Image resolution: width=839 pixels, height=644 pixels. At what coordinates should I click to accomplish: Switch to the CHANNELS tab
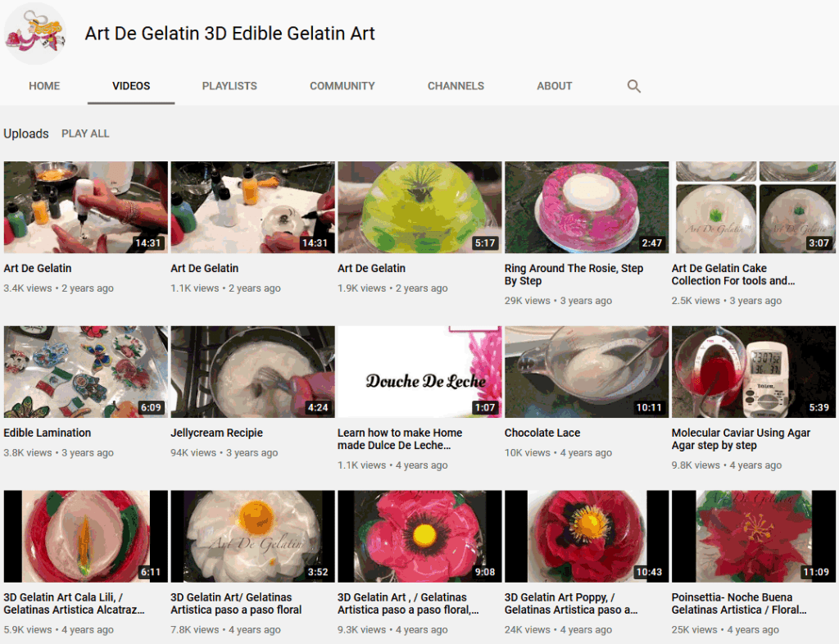[456, 85]
